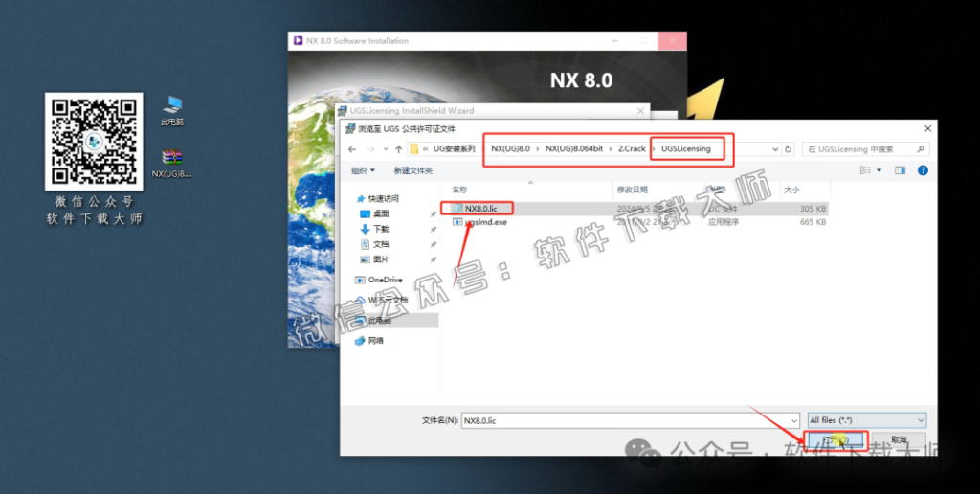This screenshot has height=494, width=980.
Task: Open 下载 Downloads in sidebar
Action: 375,229
